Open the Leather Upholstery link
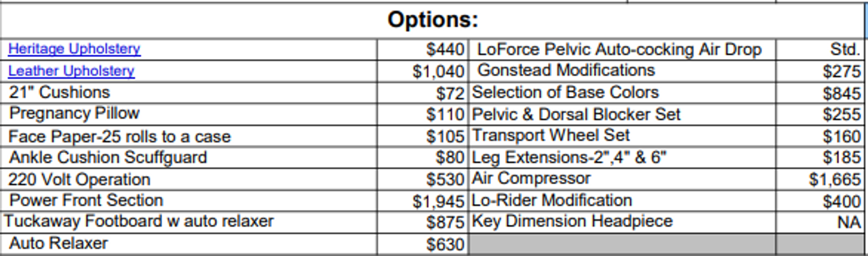This screenshot has width=868, height=256. 71,70
